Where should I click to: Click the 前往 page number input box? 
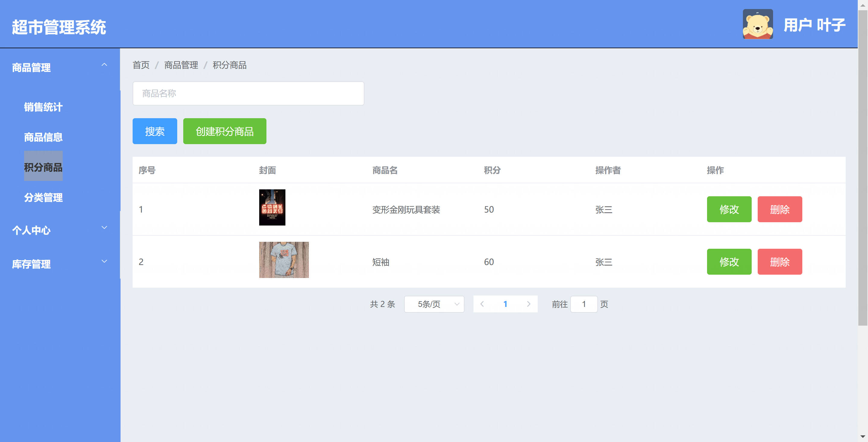[583, 304]
